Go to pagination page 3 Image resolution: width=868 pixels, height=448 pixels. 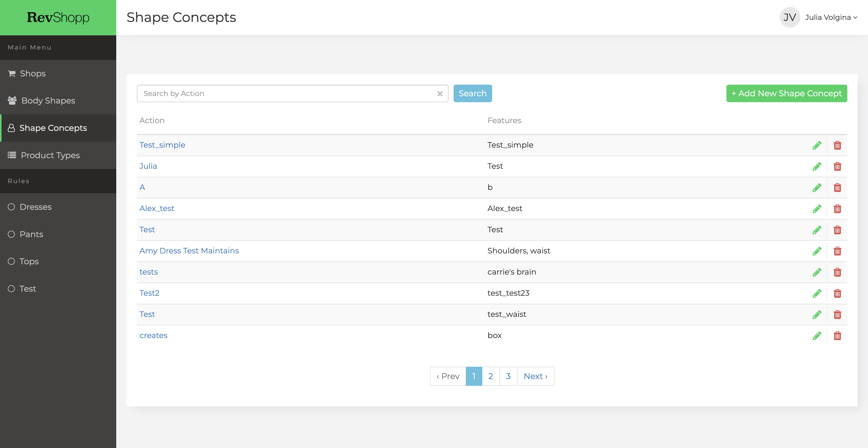(508, 376)
